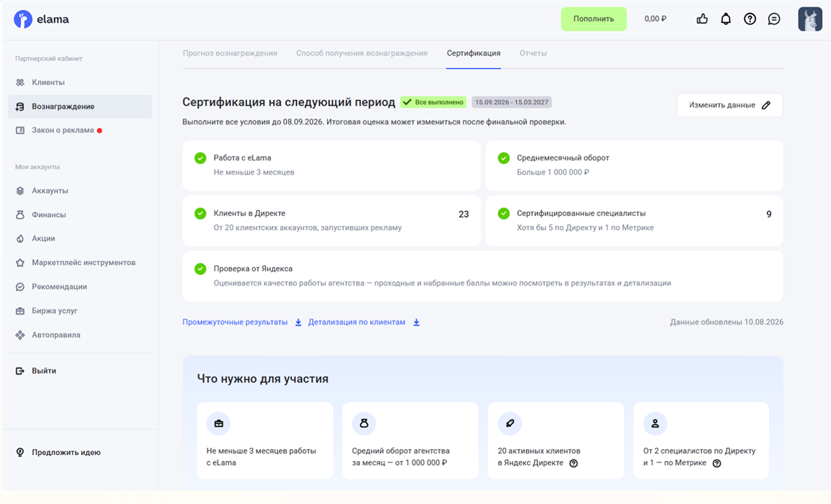Open Клиенты in sidebar menu
The image size is (831, 504).
80,82
